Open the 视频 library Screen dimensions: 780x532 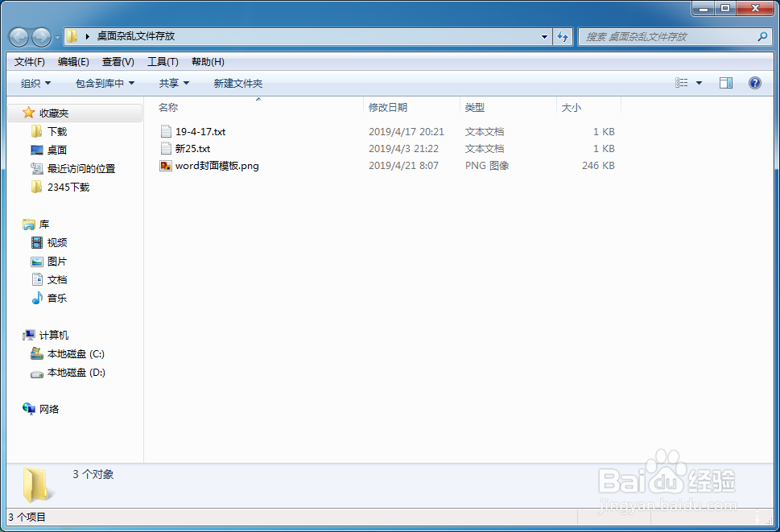pos(57,243)
